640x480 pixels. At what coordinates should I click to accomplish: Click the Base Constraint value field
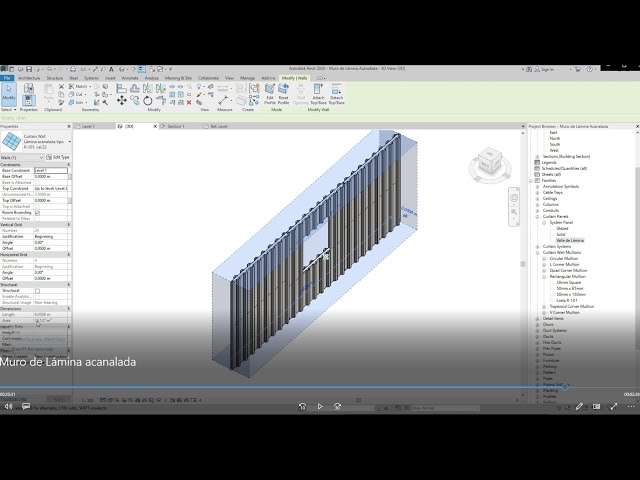51,170
